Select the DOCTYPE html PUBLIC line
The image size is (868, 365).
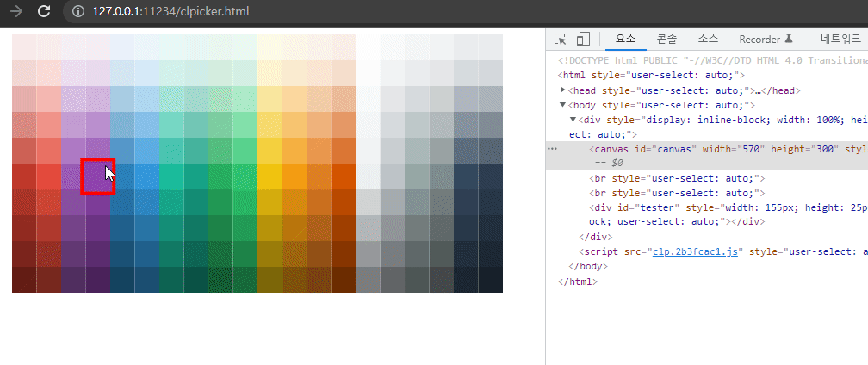pyautogui.click(x=713, y=61)
